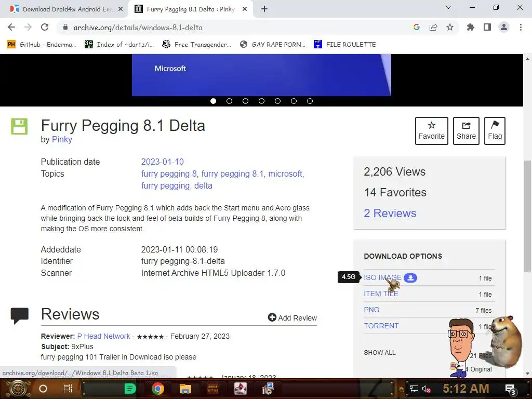
Task: Select the second carousel dot
Action: coord(229,101)
